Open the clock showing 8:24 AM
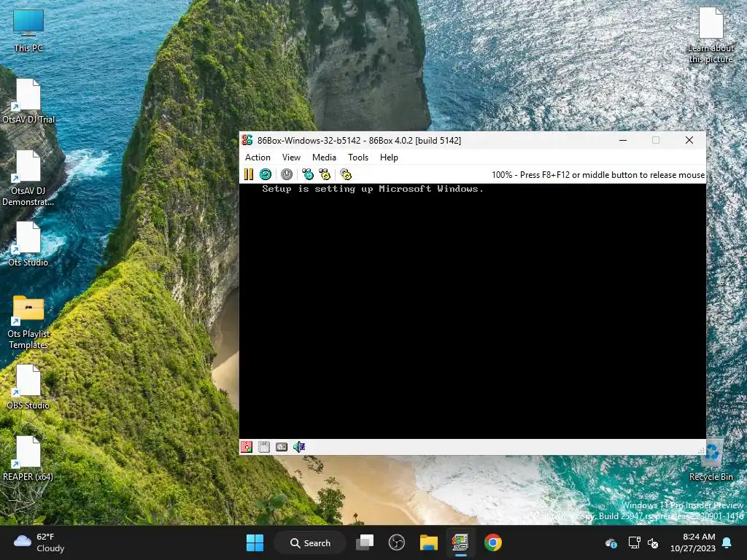The height and width of the screenshot is (560, 747). pyautogui.click(x=693, y=542)
